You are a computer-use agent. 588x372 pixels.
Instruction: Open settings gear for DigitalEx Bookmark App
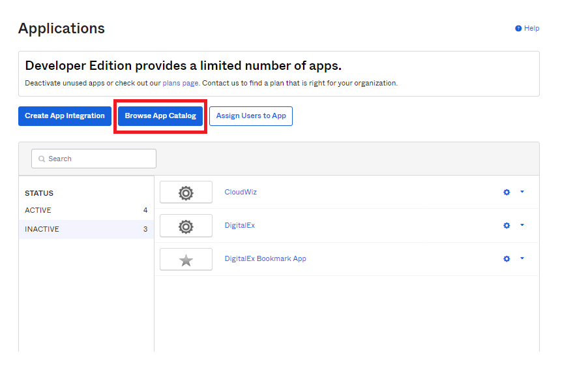tap(507, 258)
